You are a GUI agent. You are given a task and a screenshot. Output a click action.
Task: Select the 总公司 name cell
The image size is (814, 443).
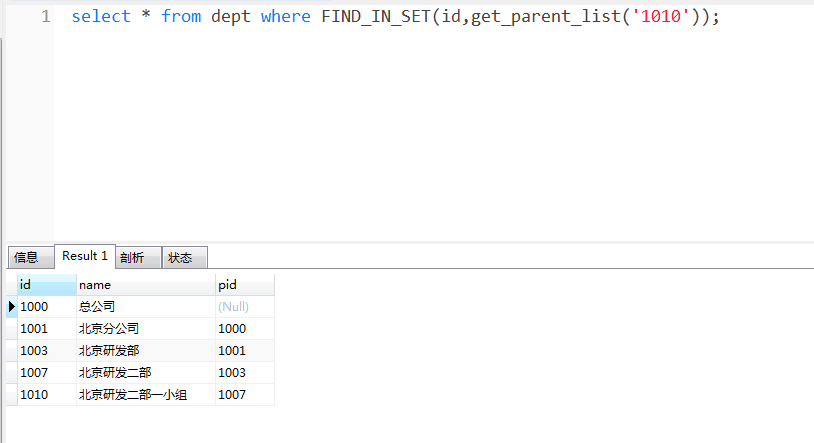point(98,307)
